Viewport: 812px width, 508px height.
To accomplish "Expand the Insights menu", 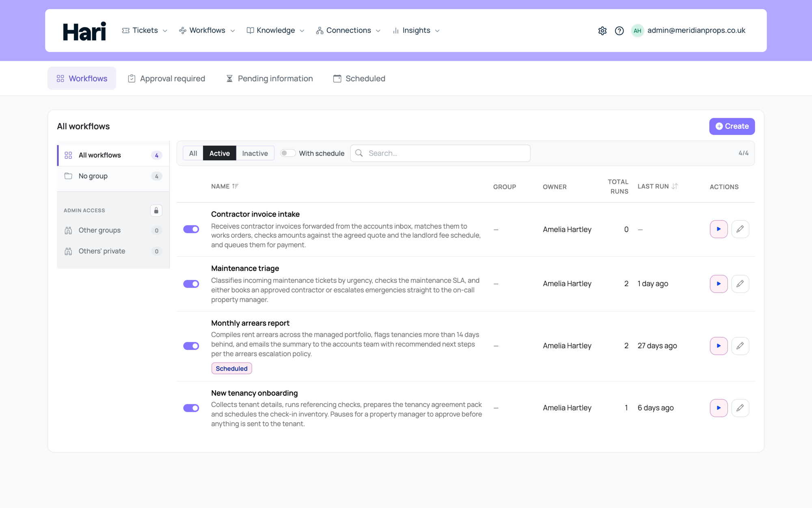I will [416, 30].
